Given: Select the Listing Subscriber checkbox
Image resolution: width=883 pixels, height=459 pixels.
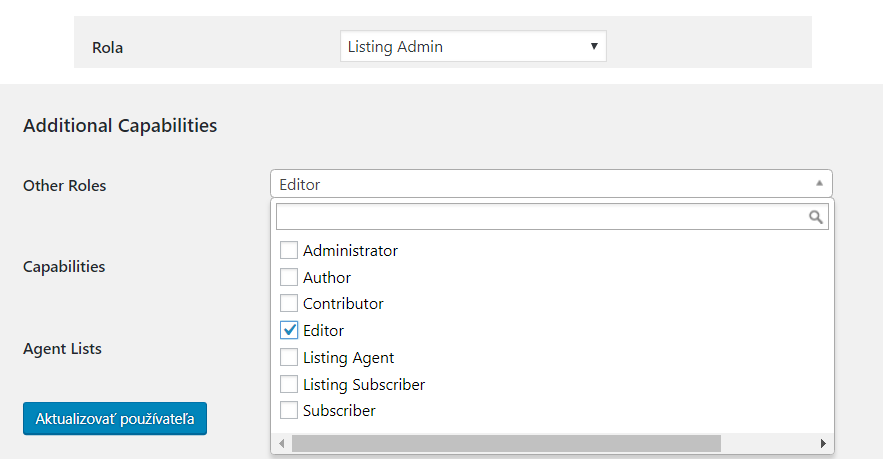Looking at the screenshot, I should (289, 384).
